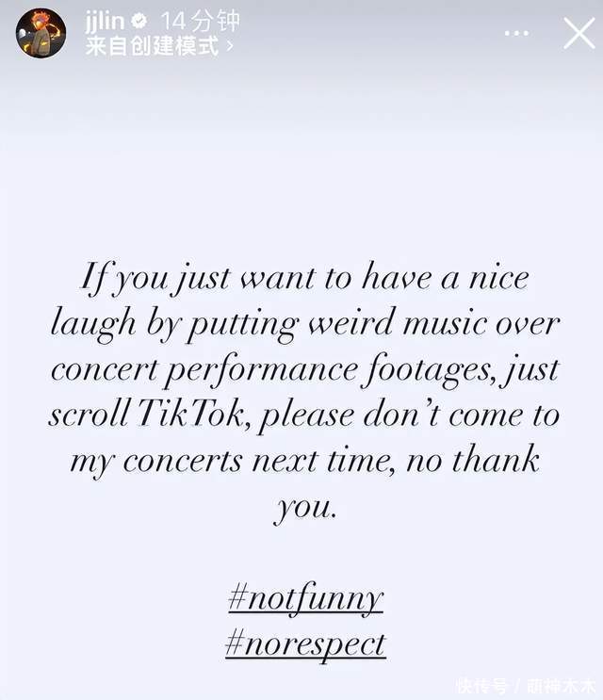This screenshot has width=603, height=700.
Task: Click the jjlin username
Action: tap(105, 21)
